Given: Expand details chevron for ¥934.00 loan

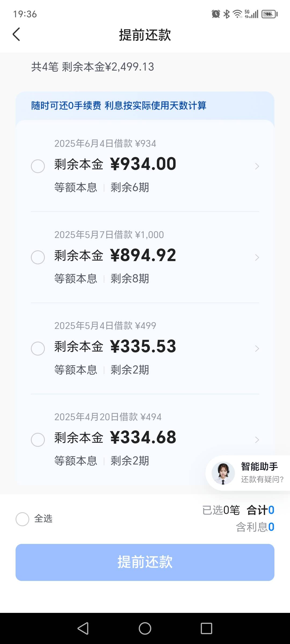Looking at the screenshot, I should (x=257, y=166).
